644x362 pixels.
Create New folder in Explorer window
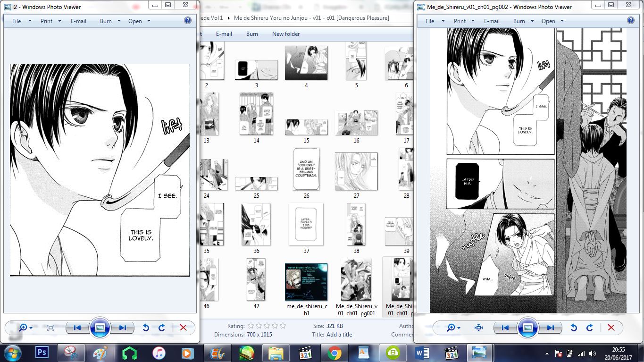pyautogui.click(x=286, y=34)
